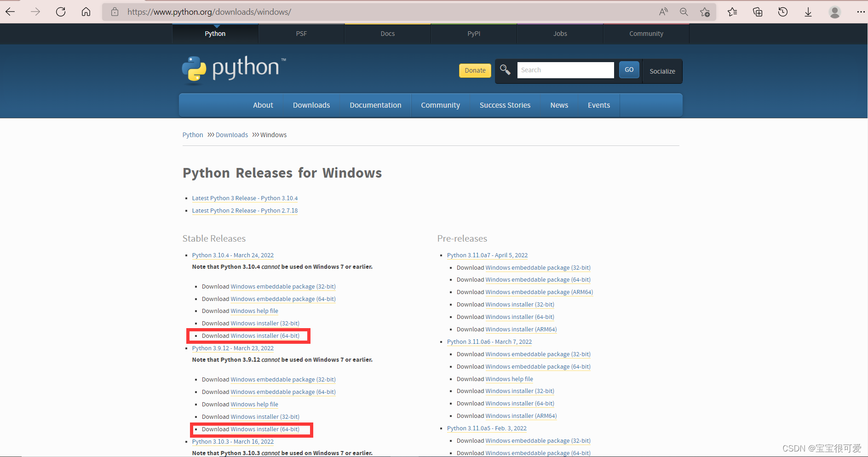
Task: Open the Downloads navigation menu
Action: 311,105
